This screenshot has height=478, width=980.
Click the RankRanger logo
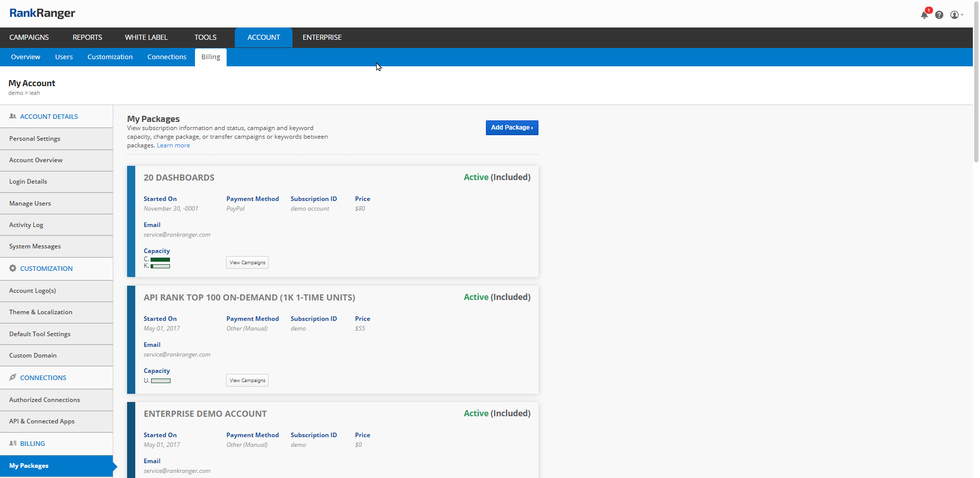pyautogui.click(x=42, y=13)
